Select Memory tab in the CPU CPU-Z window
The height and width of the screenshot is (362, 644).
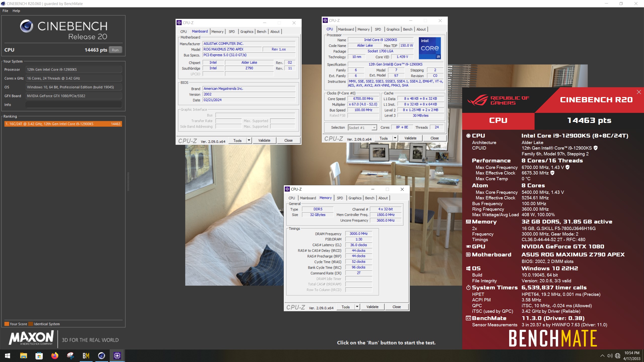[364, 29]
